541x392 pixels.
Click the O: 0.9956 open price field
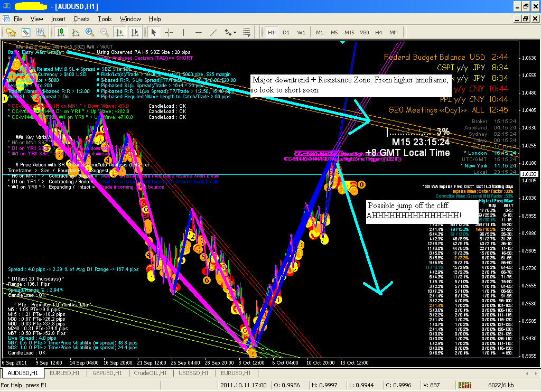tap(287, 385)
